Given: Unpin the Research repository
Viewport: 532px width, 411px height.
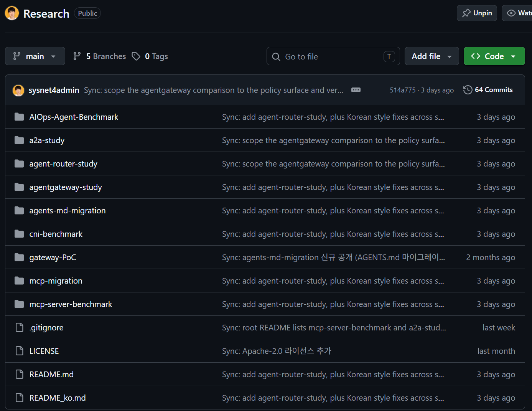Looking at the screenshot, I should (477, 13).
